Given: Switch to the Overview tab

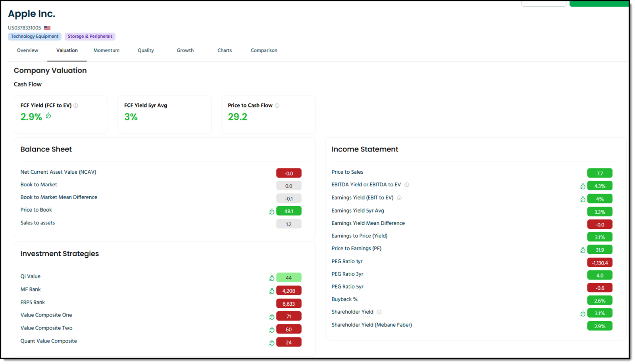Looking at the screenshot, I should pos(27,50).
